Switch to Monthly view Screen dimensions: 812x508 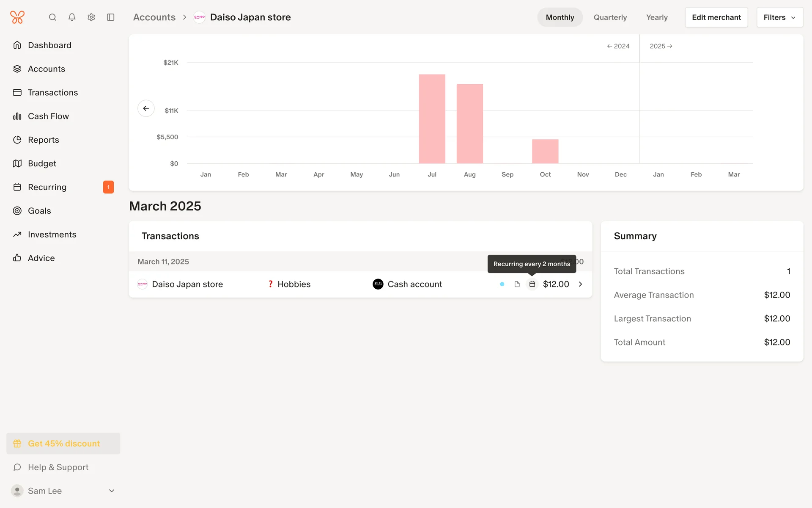[560, 17]
